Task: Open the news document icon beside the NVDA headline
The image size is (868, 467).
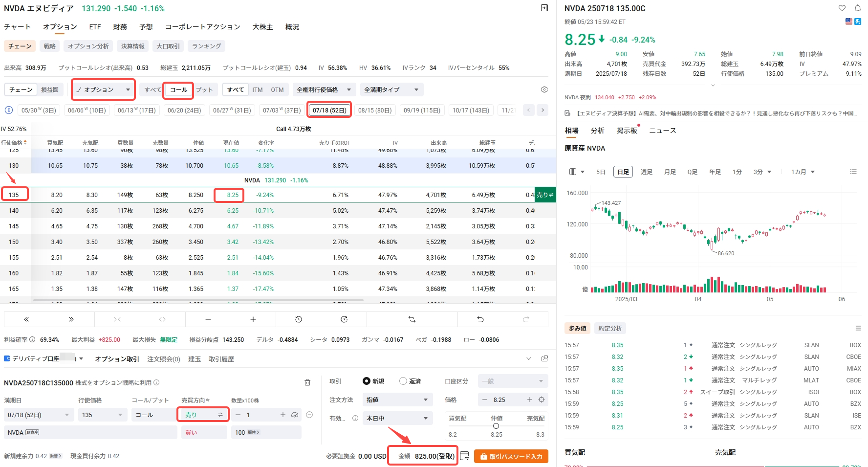Action: (567, 113)
